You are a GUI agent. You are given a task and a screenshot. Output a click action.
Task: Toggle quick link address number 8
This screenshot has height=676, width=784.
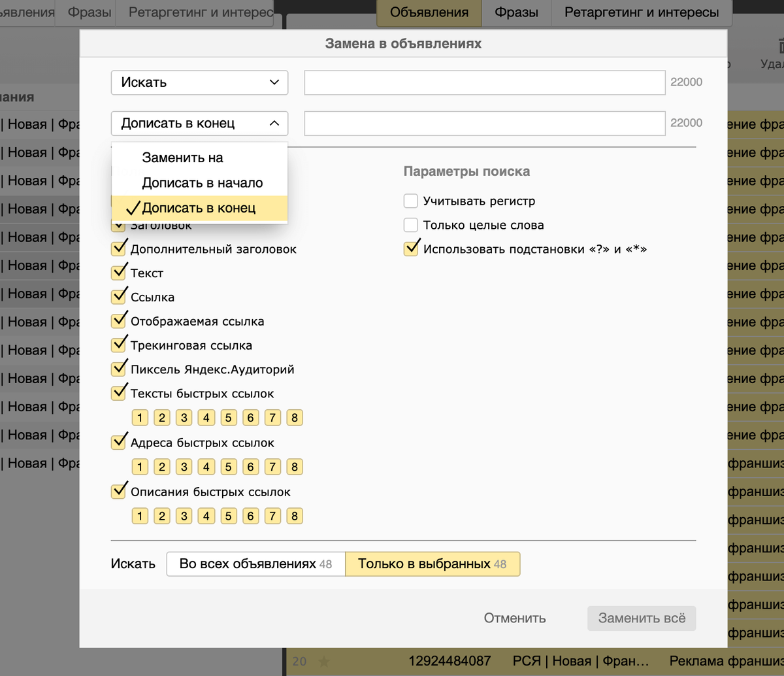tap(295, 467)
